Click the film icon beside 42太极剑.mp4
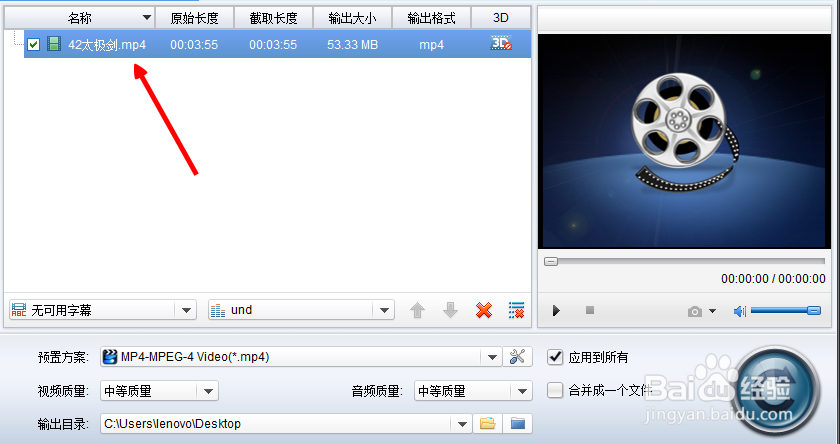840x444 pixels. 54,44
